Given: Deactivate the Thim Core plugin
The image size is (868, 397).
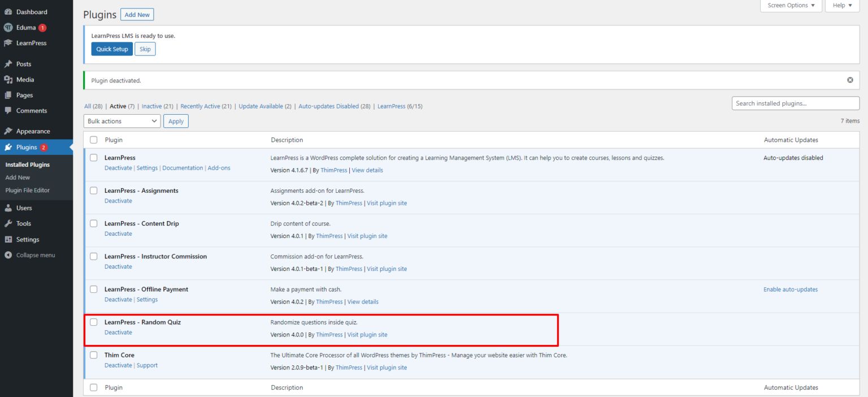Looking at the screenshot, I should (x=118, y=365).
